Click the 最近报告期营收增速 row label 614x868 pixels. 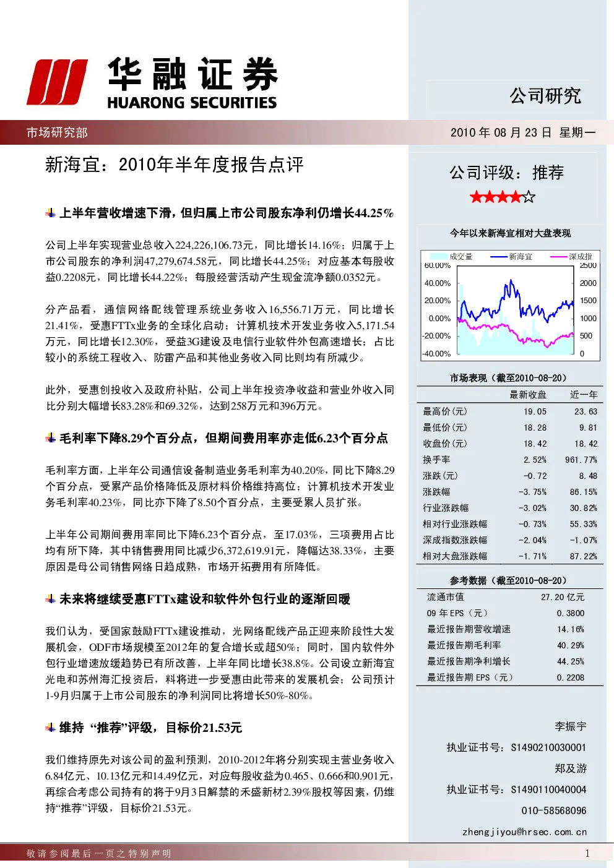point(469,629)
